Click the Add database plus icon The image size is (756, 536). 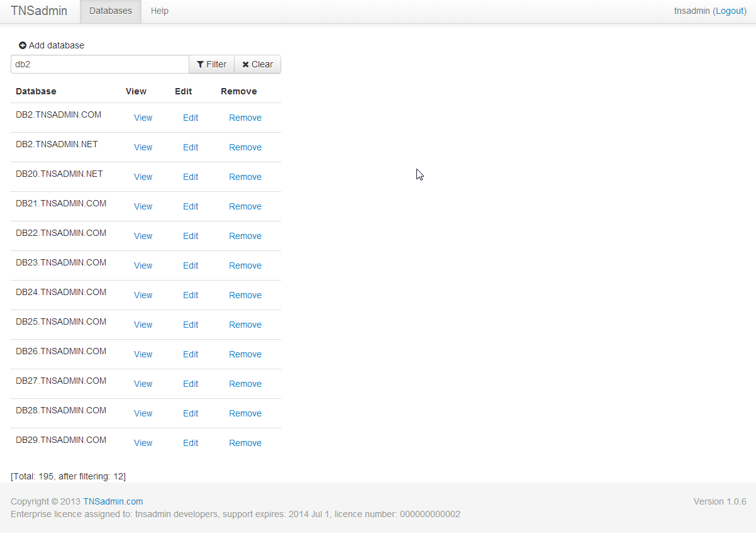tap(23, 45)
